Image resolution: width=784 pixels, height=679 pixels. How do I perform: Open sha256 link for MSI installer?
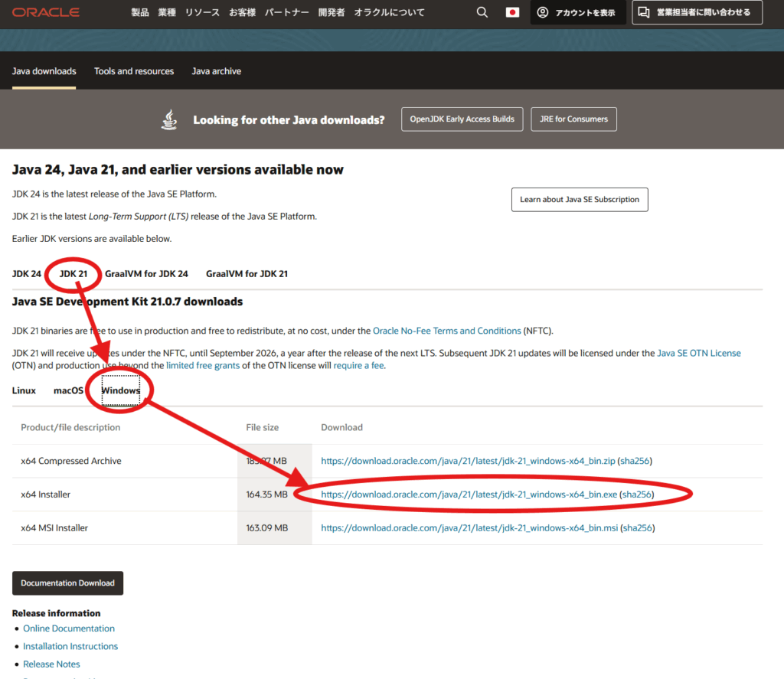pyautogui.click(x=638, y=527)
